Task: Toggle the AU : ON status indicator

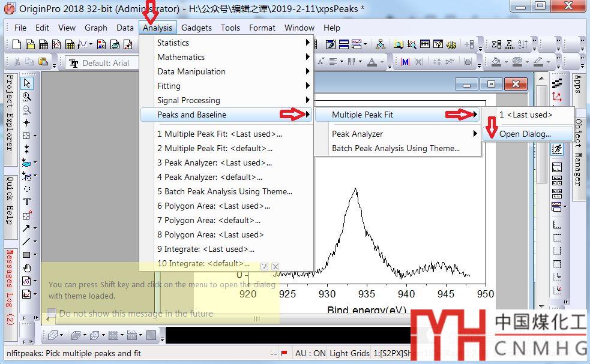Action: 310,353
